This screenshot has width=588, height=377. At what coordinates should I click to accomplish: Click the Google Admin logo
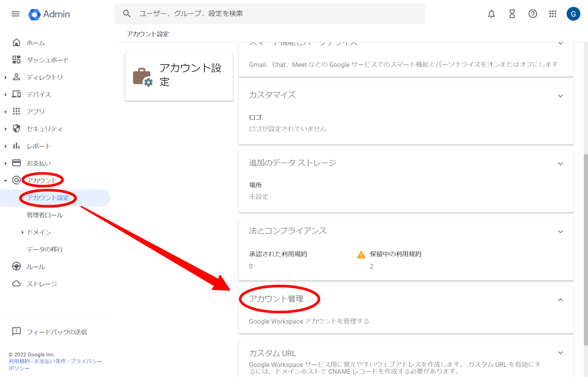[x=49, y=14]
